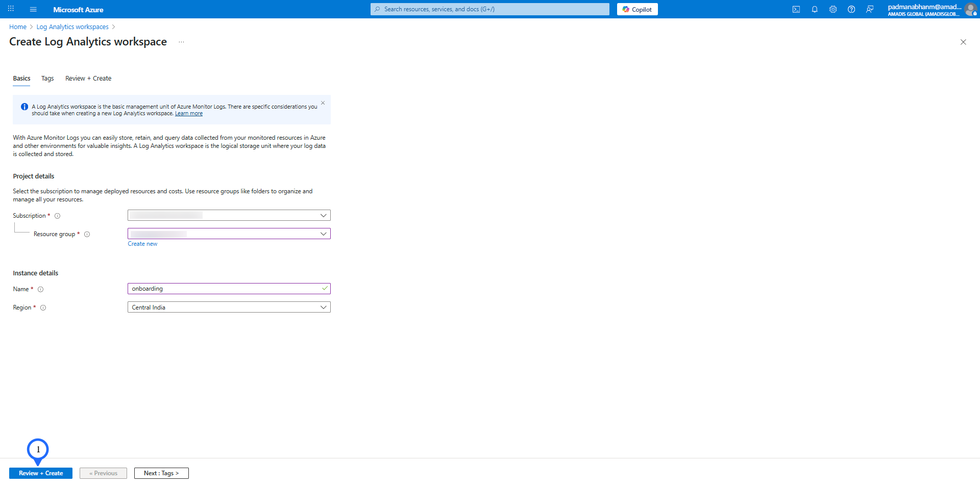The width and height of the screenshot is (980, 488).
Task: Open the Azure app launcher grid icon
Action: (11, 9)
